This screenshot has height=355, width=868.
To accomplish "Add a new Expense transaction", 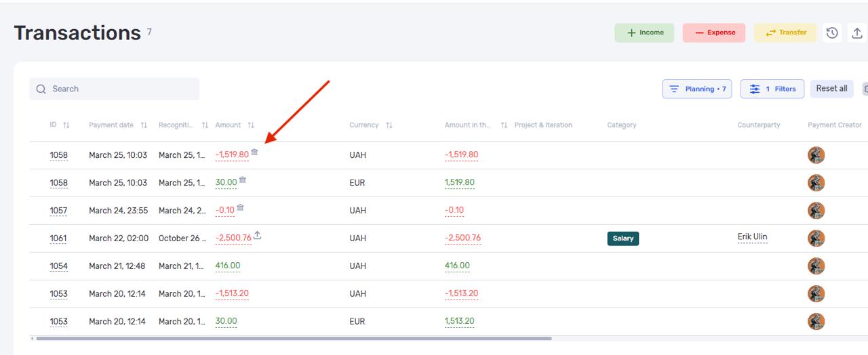I will point(714,33).
